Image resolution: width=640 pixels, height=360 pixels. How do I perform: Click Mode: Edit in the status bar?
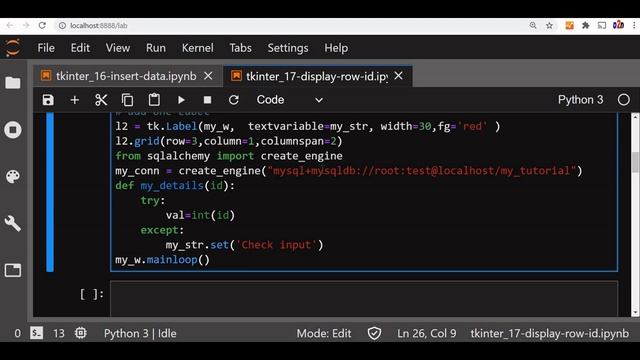tap(324, 333)
